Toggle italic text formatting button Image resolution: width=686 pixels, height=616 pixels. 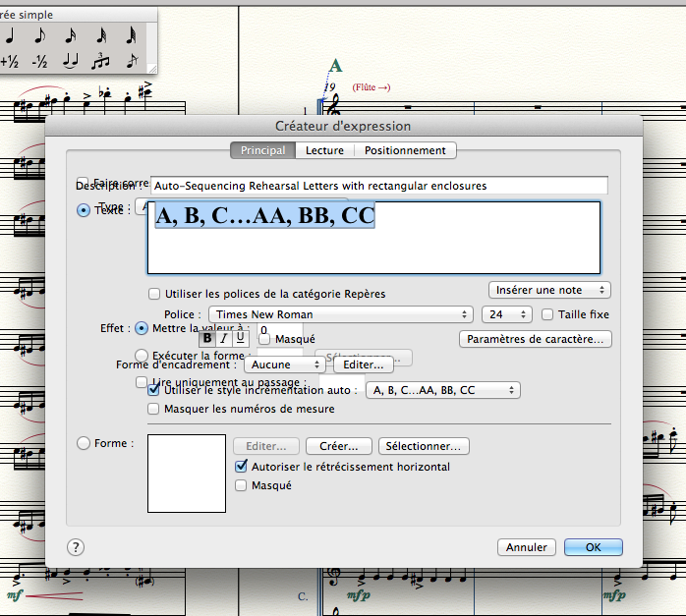tap(224, 338)
